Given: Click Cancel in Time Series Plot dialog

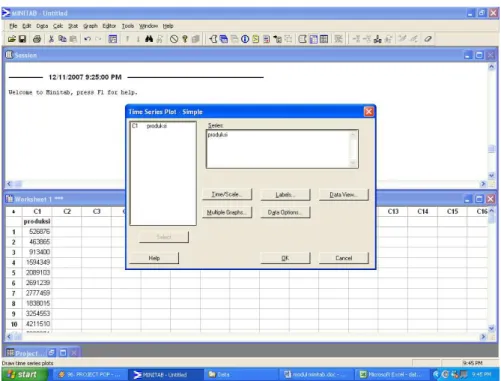Looking at the screenshot, I should point(344,258).
